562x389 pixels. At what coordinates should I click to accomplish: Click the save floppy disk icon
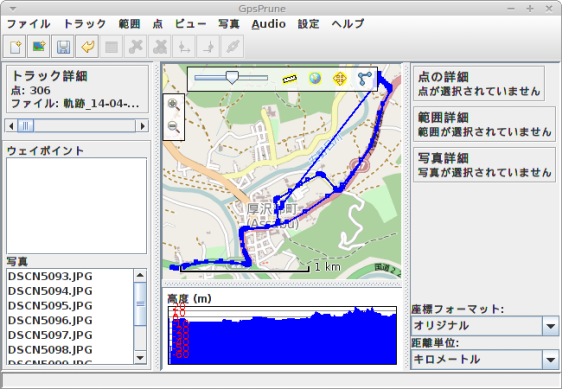pos(63,47)
